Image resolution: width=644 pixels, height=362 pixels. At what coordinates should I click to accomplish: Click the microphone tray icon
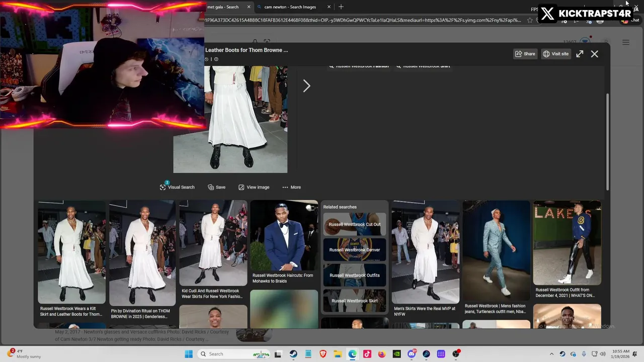(x=584, y=354)
